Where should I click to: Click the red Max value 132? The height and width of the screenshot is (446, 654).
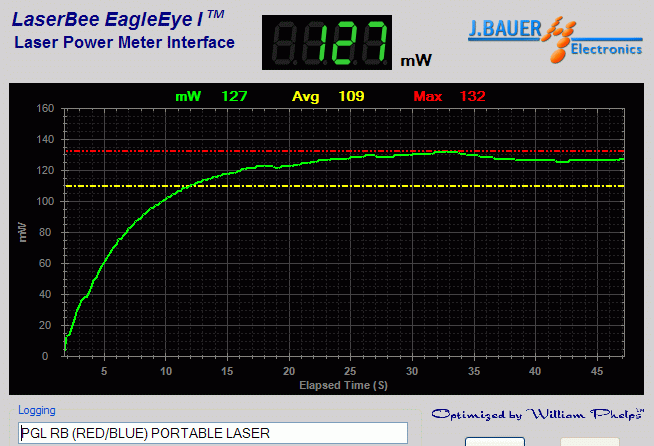click(x=473, y=96)
